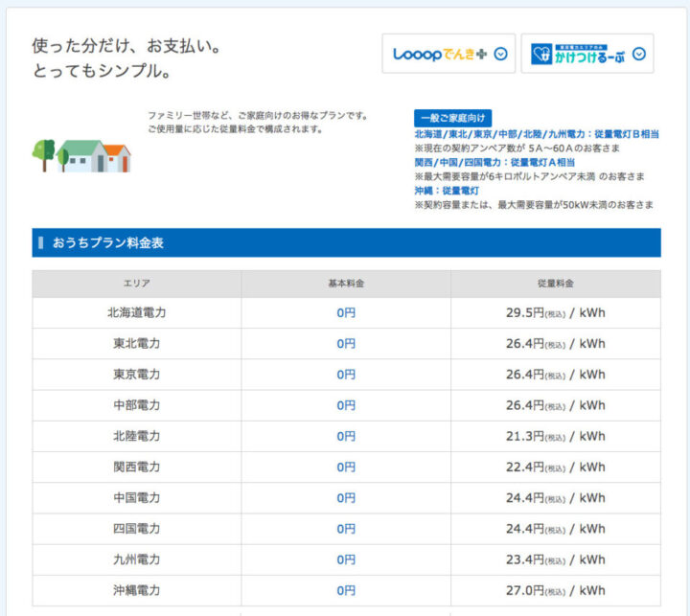This screenshot has height=616, width=690.
Task: Click the 0円 value in 東北電力 row
Action: (346, 344)
